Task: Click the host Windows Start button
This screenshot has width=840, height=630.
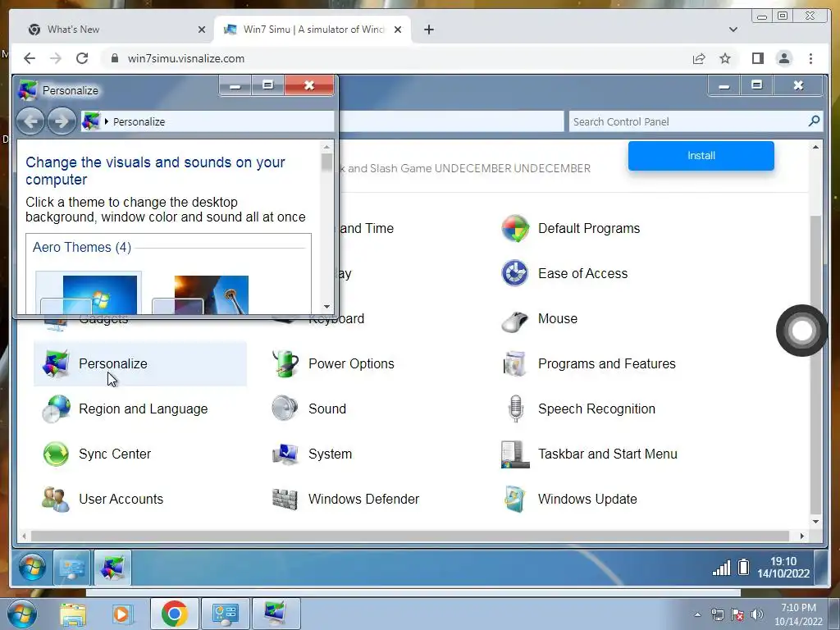Action: [21, 614]
